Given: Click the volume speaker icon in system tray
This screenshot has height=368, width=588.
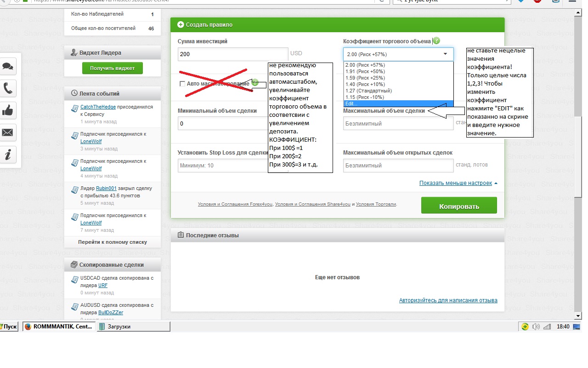Looking at the screenshot, I should 536,327.
